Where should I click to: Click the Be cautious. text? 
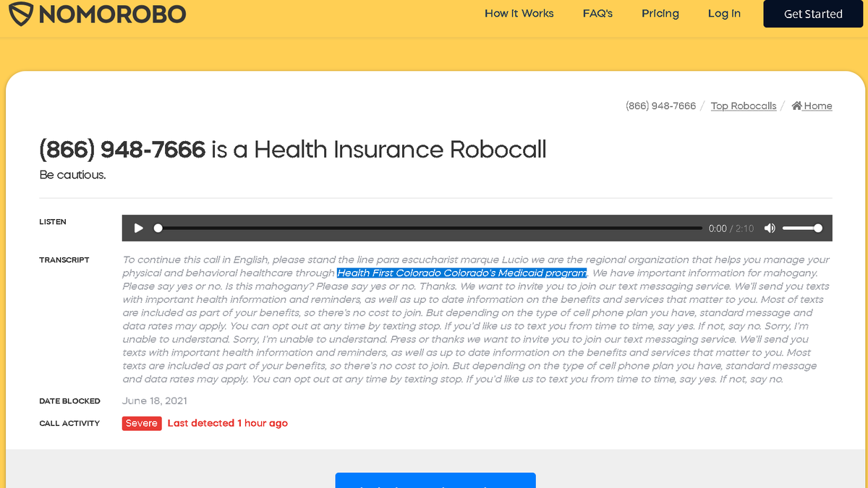72,175
